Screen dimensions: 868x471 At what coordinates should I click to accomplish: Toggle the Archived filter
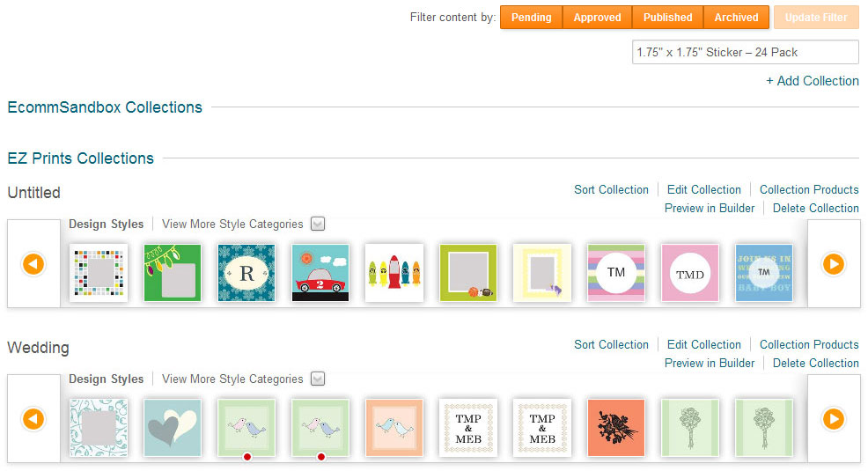tap(736, 17)
